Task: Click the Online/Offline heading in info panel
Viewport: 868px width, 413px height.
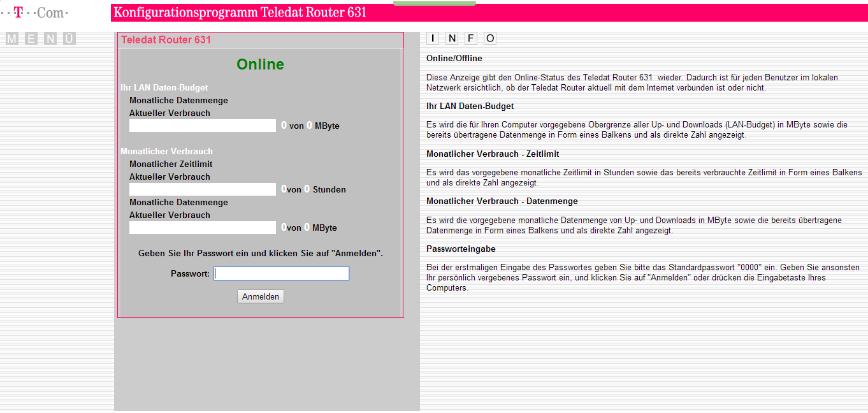Action: [454, 59]
